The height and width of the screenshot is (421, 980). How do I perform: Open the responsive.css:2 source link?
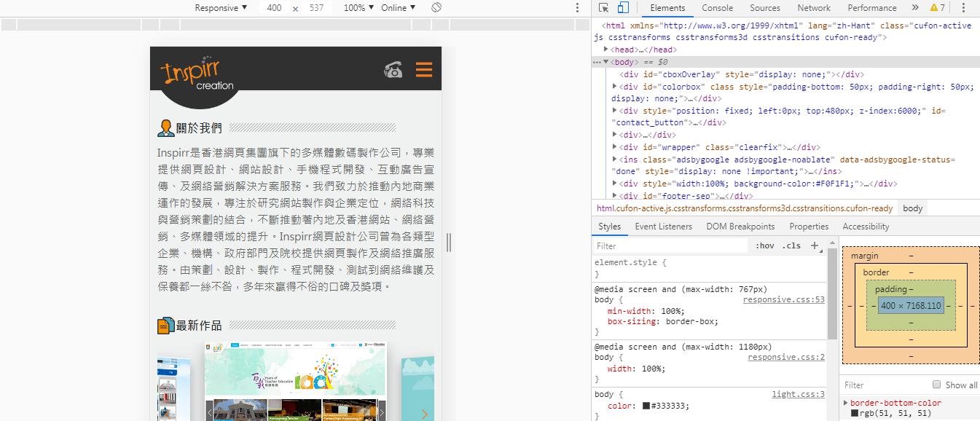(x=786, y=358)
